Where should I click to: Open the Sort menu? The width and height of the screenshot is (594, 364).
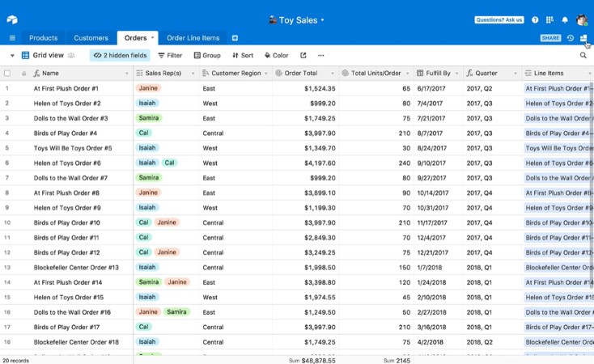(243, 55)
